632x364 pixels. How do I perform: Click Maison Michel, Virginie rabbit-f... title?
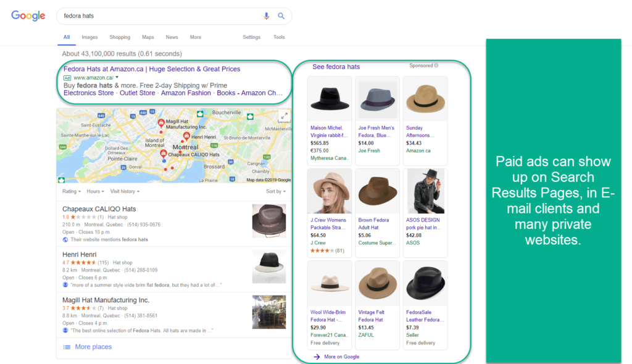329,131
